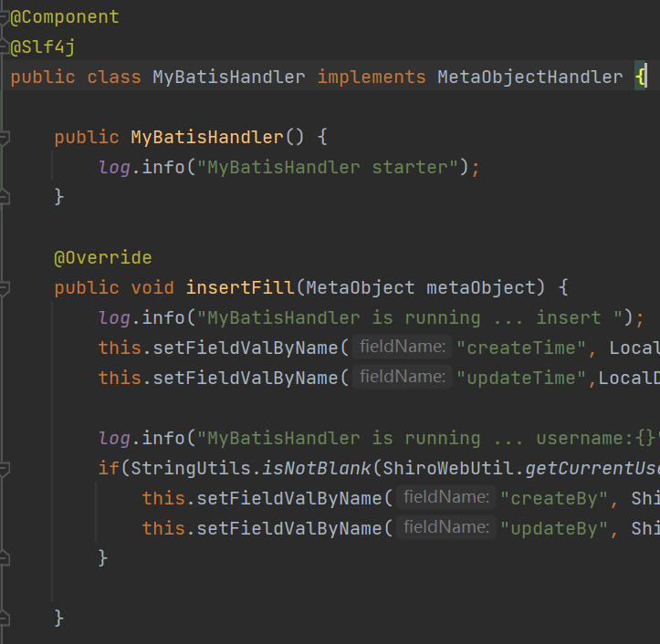Place cursor at highlighted class opening brace
Viewport: 660px width, 644px height.
642,78
